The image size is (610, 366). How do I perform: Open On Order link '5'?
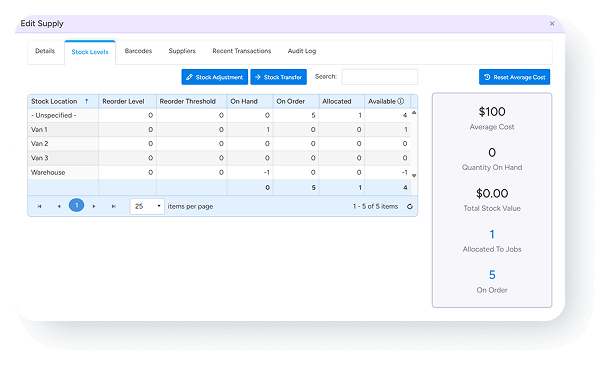point(492,275)
